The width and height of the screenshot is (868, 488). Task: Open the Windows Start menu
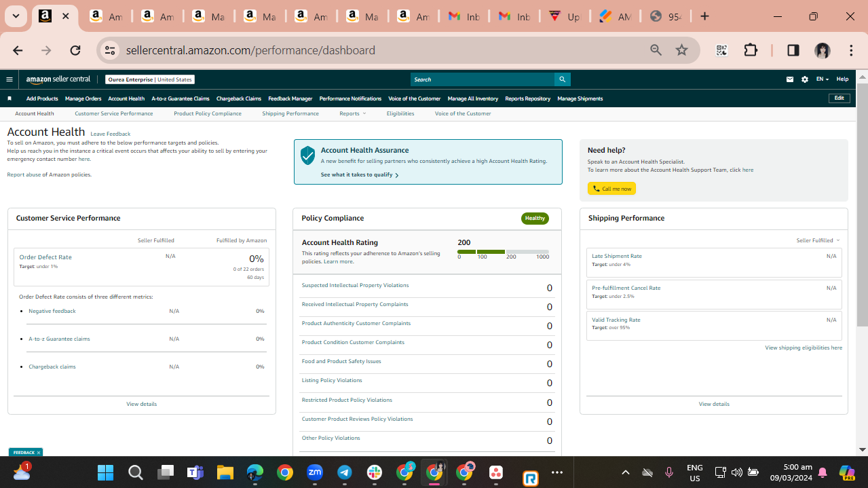tap(106, 472)
